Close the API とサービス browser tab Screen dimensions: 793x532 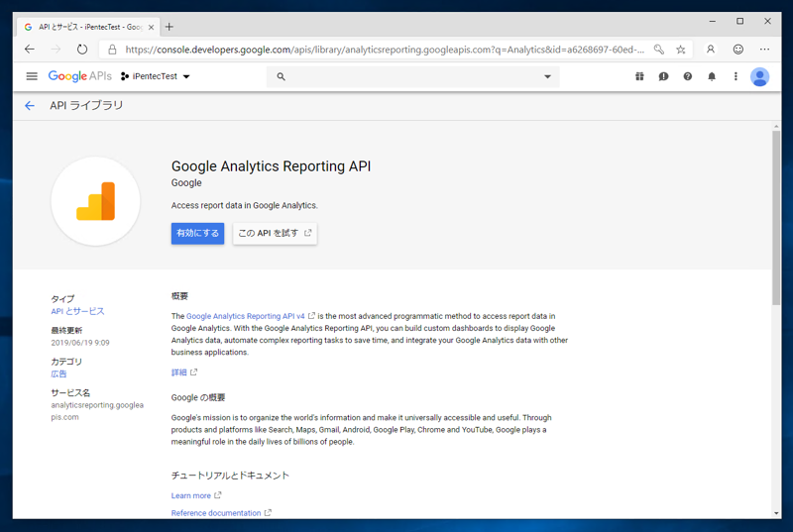point(151,28)
